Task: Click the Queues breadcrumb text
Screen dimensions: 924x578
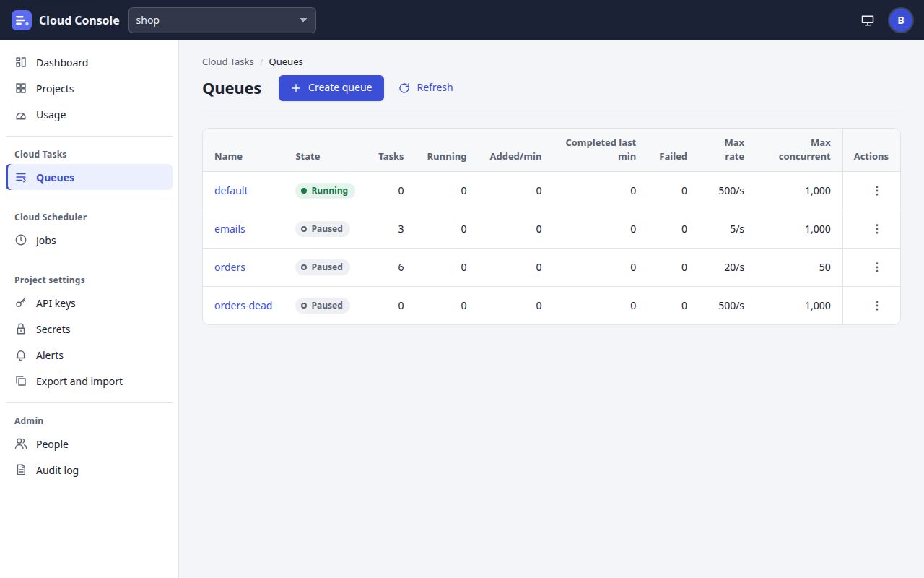Action: pos(286,62)
